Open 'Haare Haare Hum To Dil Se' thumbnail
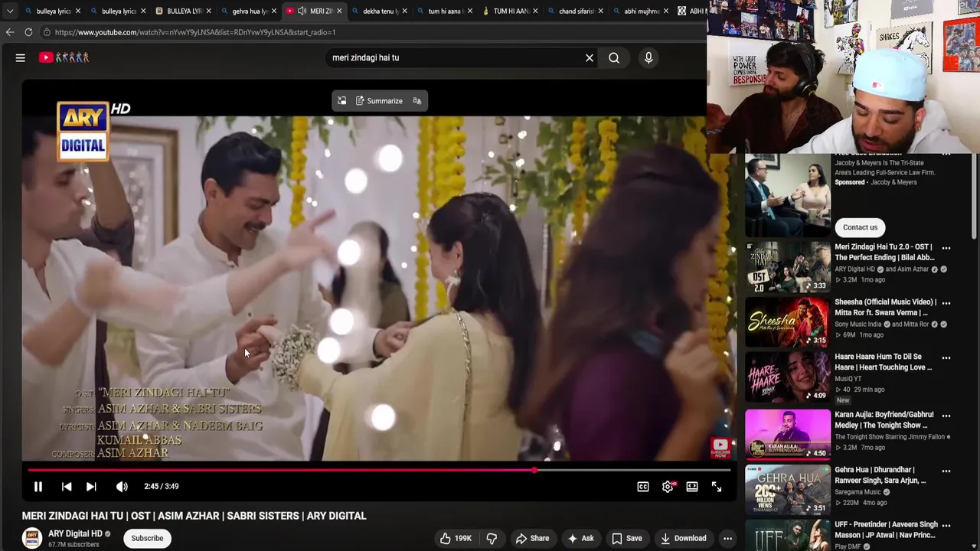 788,377
